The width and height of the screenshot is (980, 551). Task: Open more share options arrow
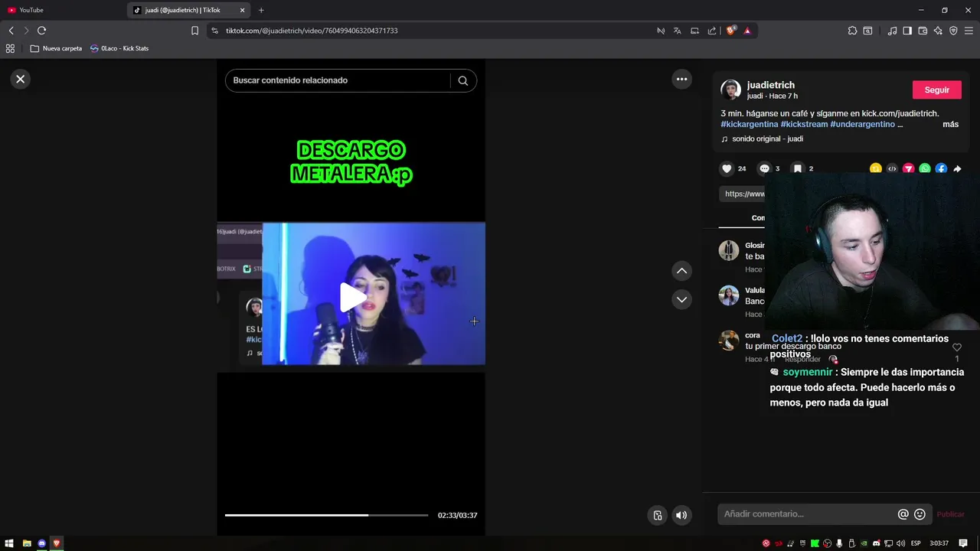957,169
